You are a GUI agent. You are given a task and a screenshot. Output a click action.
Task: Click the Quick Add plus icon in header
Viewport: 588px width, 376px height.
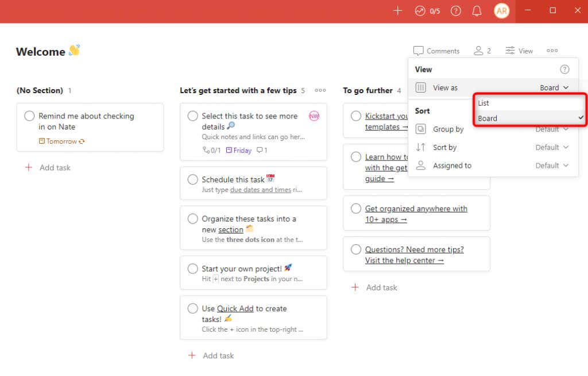point(397,11)
